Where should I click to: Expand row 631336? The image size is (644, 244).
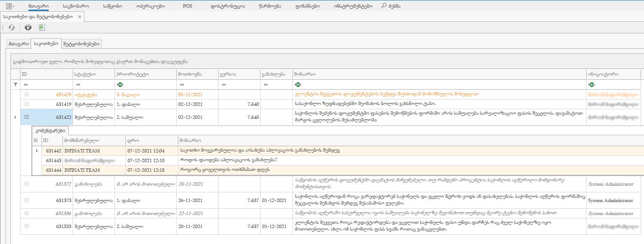(x=26, y=213)
